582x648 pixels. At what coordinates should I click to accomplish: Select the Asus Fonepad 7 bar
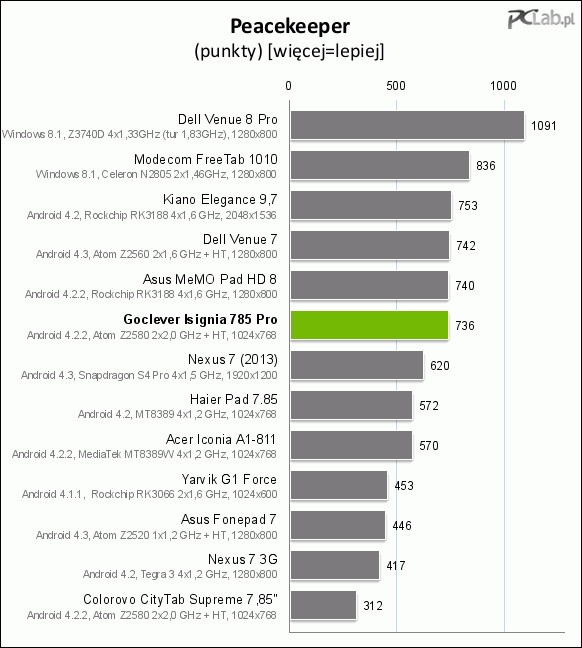point(338,525)
